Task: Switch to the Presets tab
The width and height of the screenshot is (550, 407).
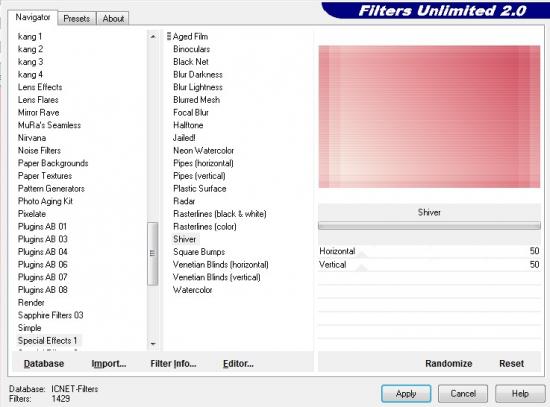Action: click(76, 19)
